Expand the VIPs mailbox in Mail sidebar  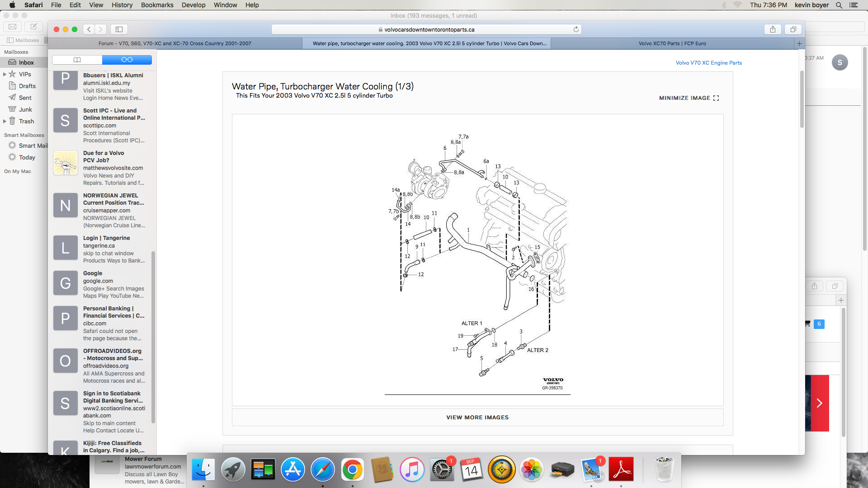5,74
